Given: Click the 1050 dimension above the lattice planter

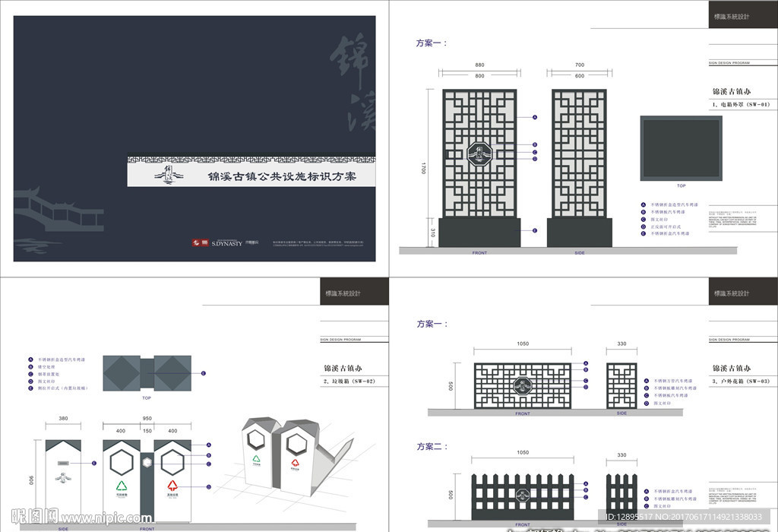Looking at the screenshot, I should tap(523, 344).
